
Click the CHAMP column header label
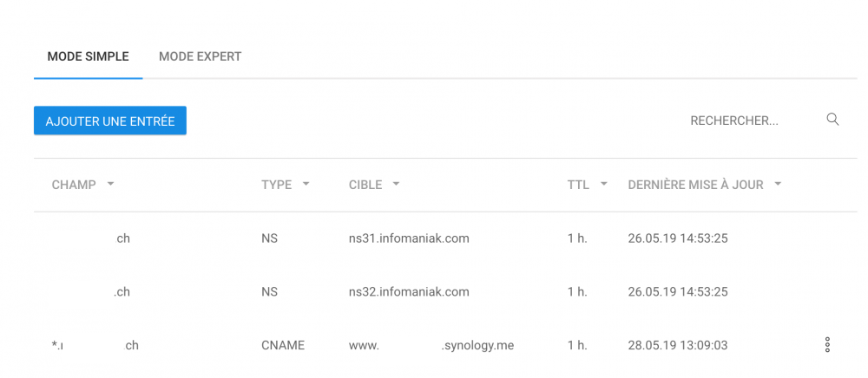click(74, 185)
